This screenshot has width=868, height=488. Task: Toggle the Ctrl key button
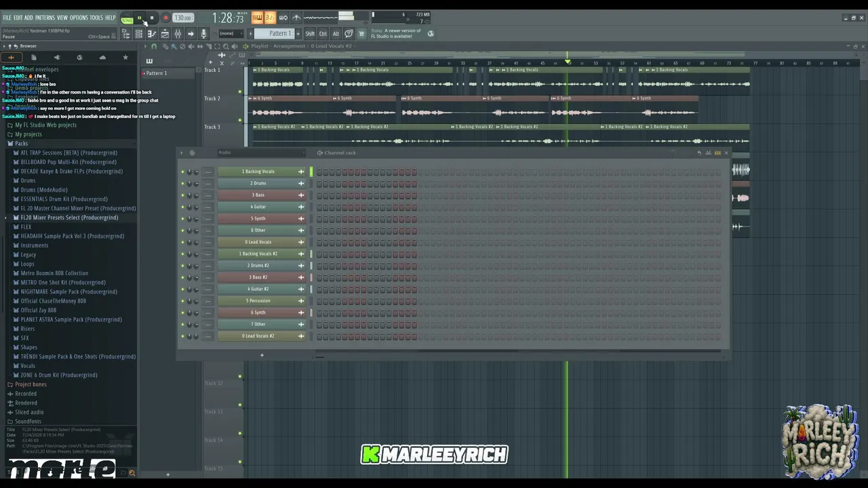click(323, 34)
